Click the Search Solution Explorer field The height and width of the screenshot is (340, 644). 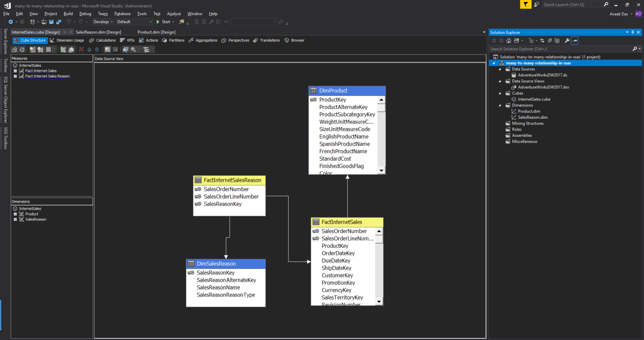[545, 49]
